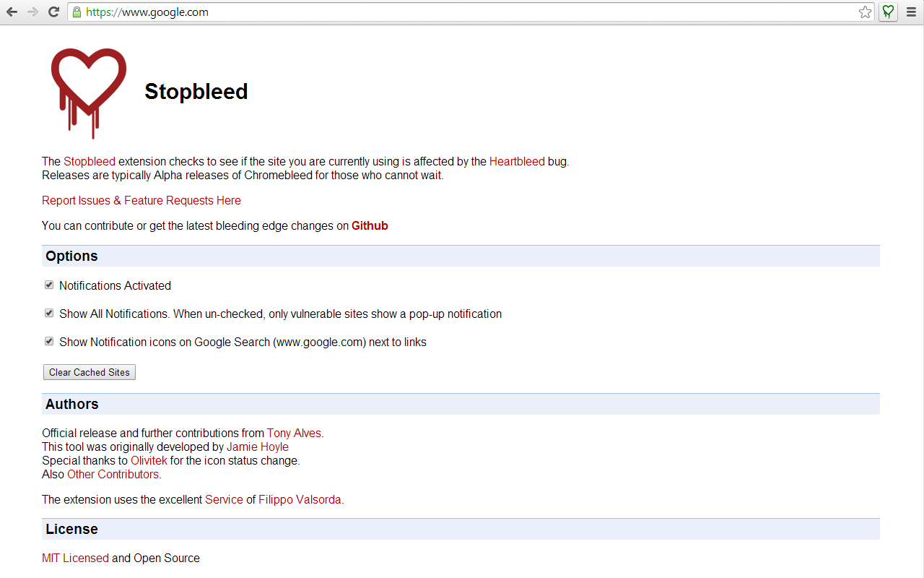Disable Notification icons on Google Search
924x578 pixels.
tap(49, 341)
